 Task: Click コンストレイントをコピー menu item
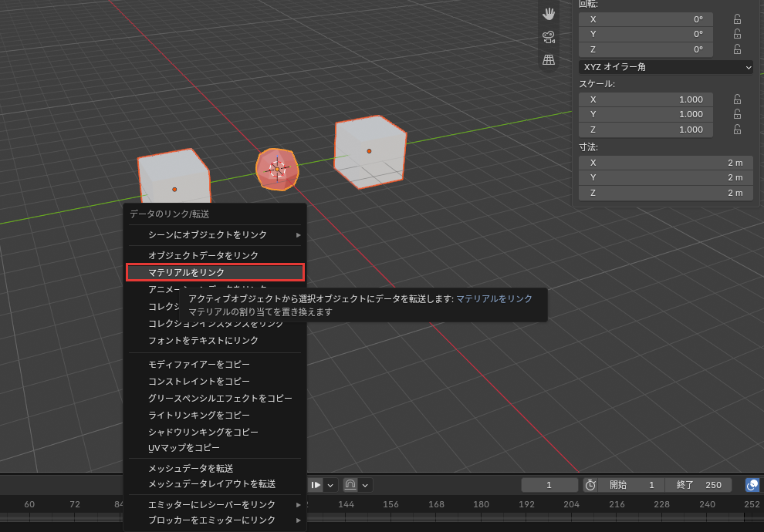(215, 382)
